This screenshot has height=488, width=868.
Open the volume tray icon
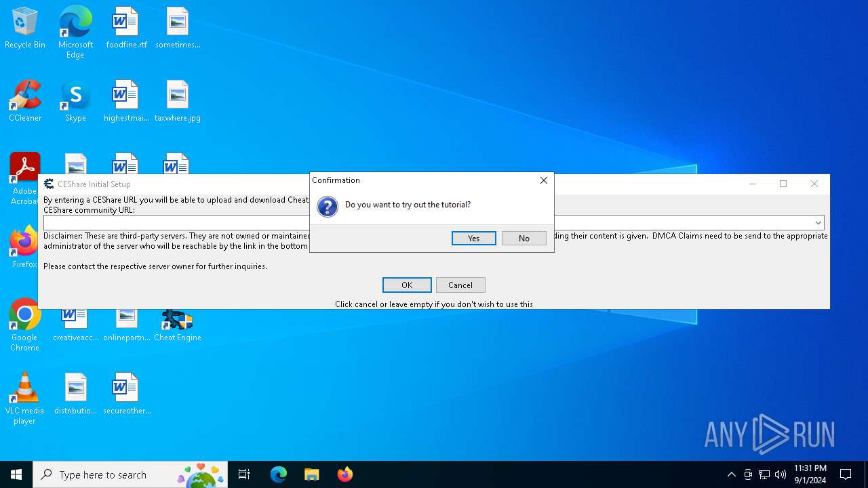[x=781, y=474]
